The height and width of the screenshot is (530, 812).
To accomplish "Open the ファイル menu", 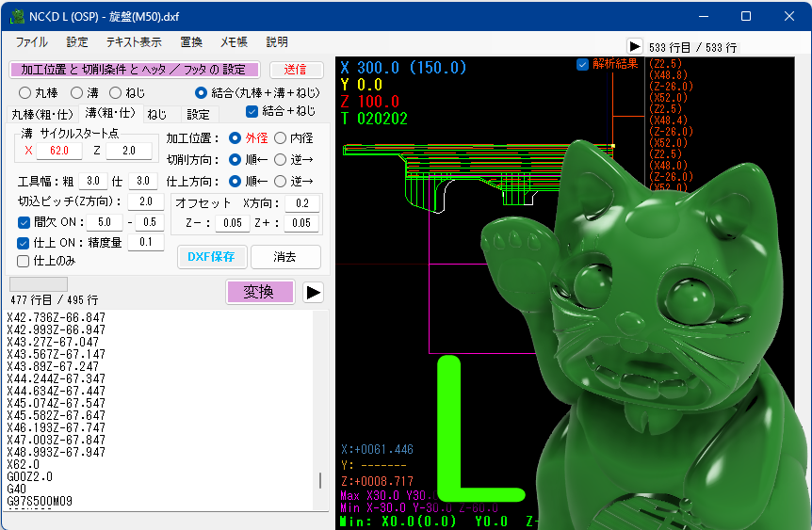I will pos(32,42).
